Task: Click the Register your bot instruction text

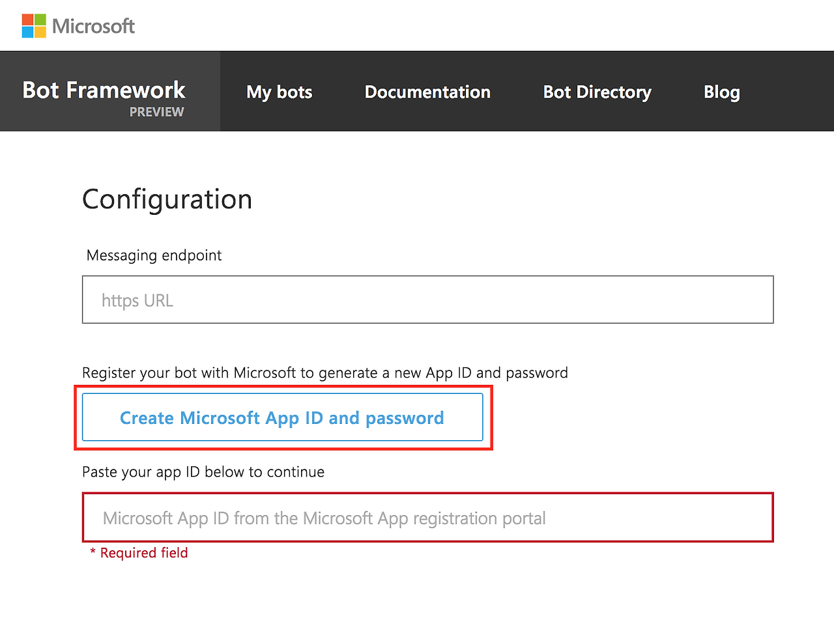Action: [x=324, y=372]
